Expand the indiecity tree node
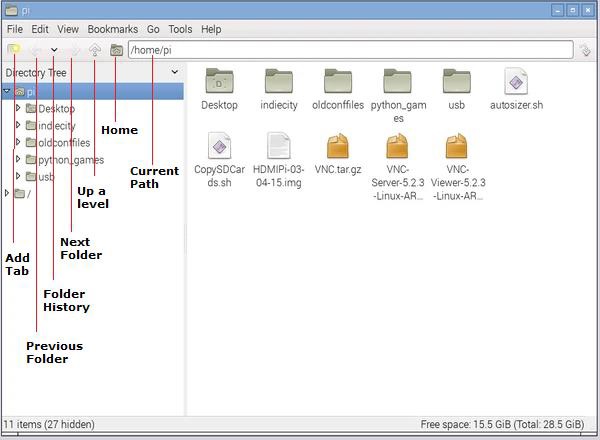Viewport: 600px width, 440px height. (18, 125)
